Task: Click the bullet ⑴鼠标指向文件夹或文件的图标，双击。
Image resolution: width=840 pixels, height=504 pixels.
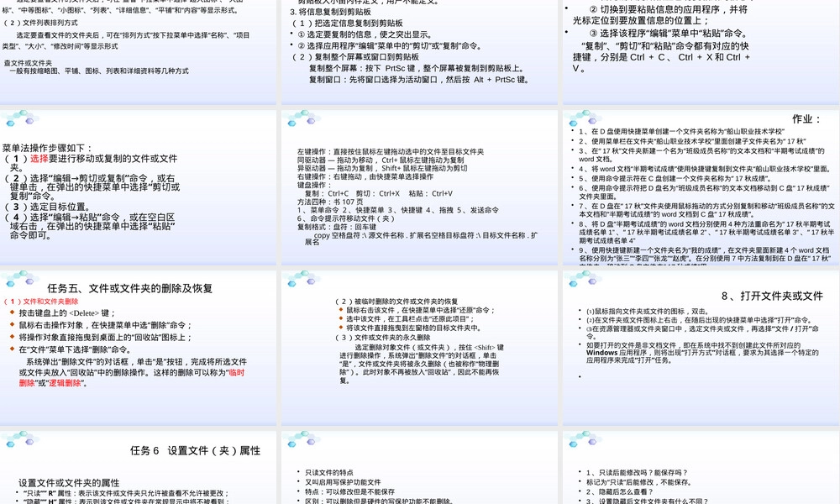Action: [x=648, y=311]
